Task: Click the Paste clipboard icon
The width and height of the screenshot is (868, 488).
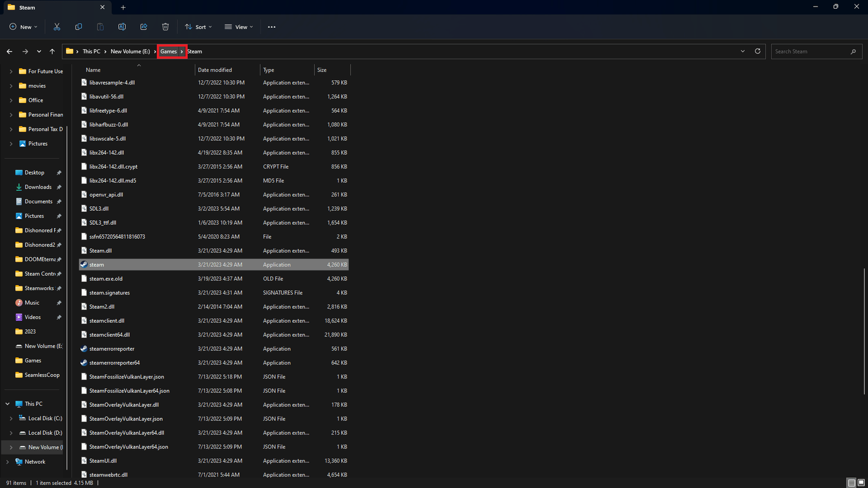Action: click(100, 27)
